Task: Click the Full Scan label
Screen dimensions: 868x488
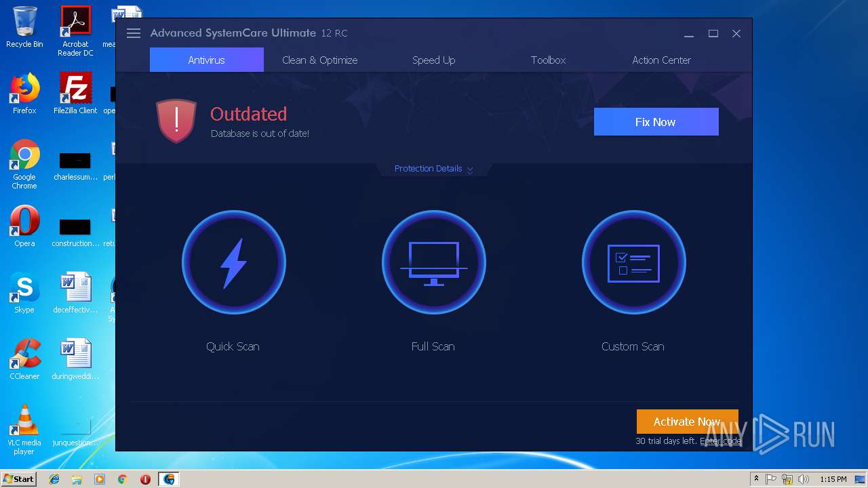Action: (433, 346)
